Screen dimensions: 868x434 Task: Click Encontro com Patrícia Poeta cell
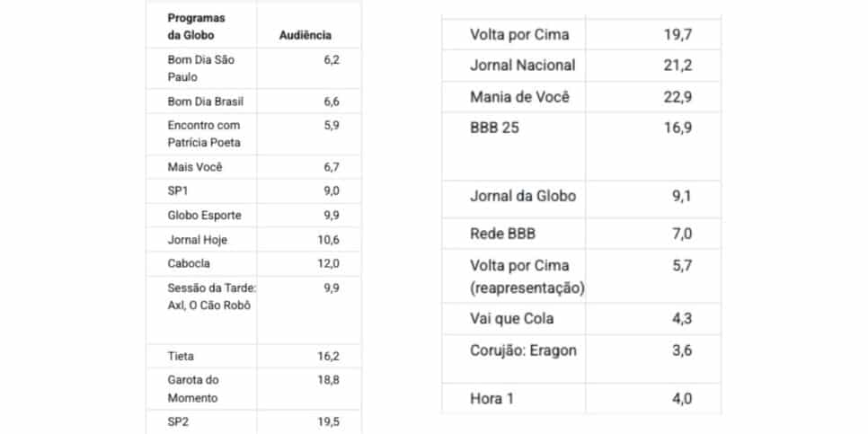[204, 134]
